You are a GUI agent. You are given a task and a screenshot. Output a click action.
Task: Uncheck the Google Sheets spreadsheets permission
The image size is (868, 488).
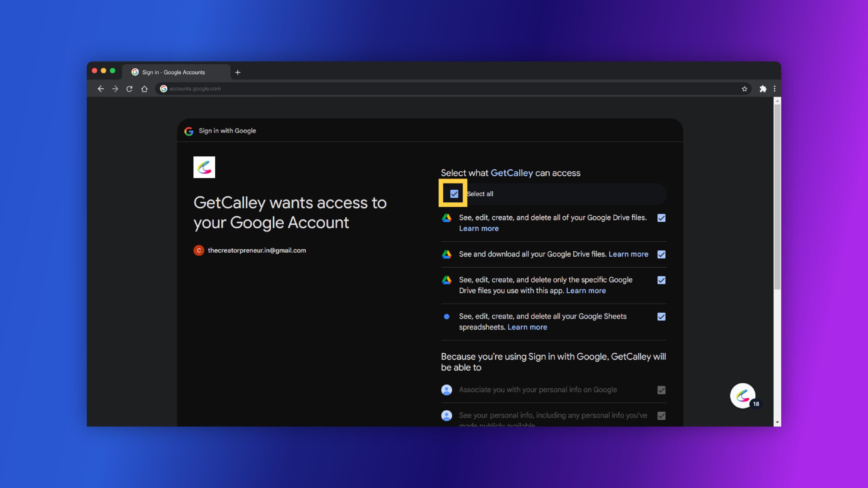[x=661, y=316]
